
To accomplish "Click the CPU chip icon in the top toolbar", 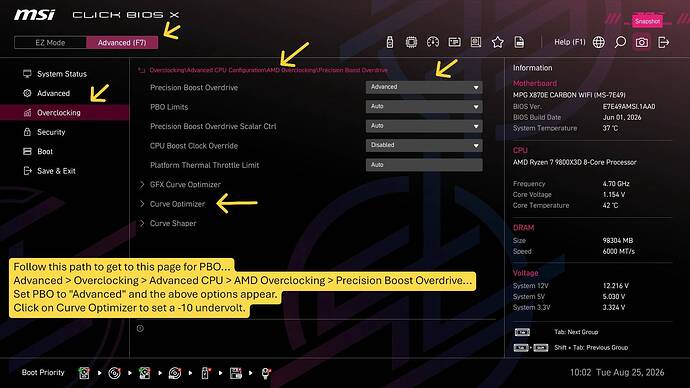I will point(411,42).
